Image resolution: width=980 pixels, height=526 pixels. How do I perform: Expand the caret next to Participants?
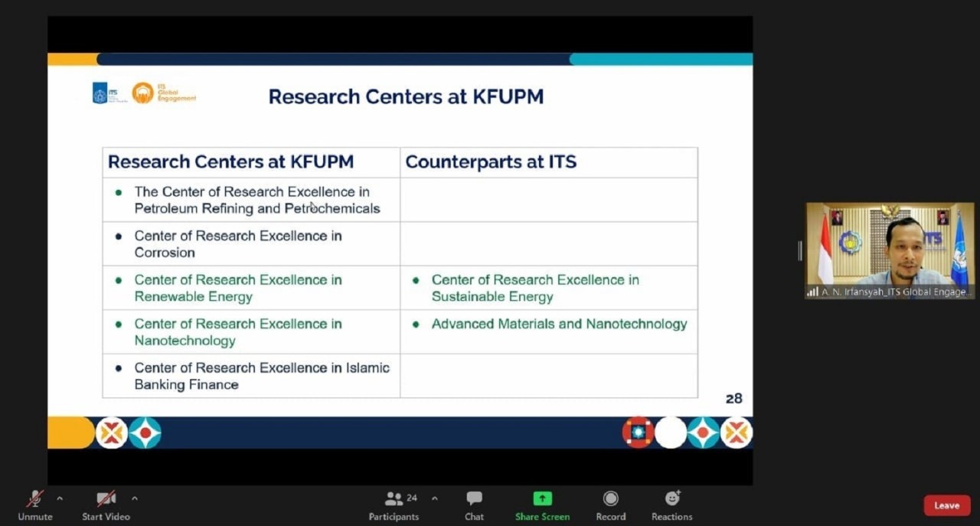click(x=435, y=498)
